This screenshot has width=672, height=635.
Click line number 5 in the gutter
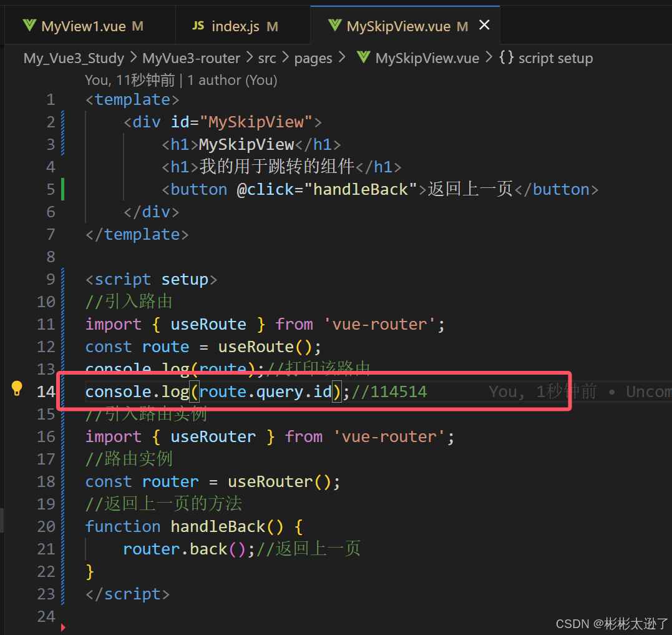point(51,190)
